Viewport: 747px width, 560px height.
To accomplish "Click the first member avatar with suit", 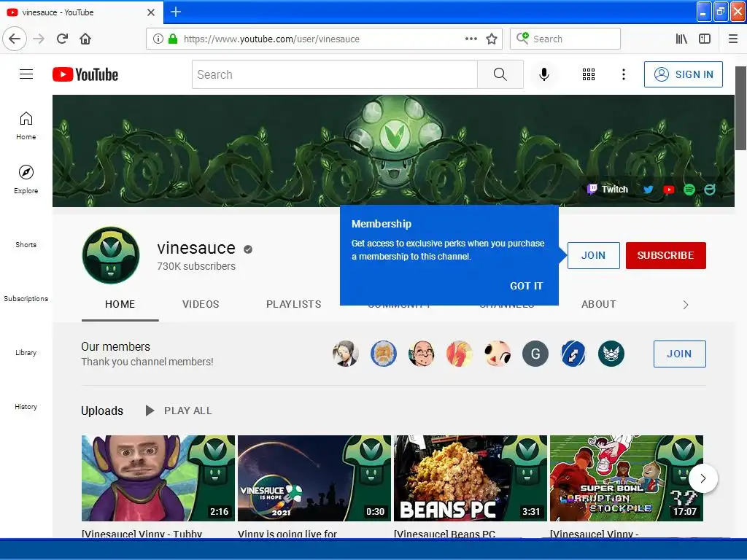I will 346,354.
